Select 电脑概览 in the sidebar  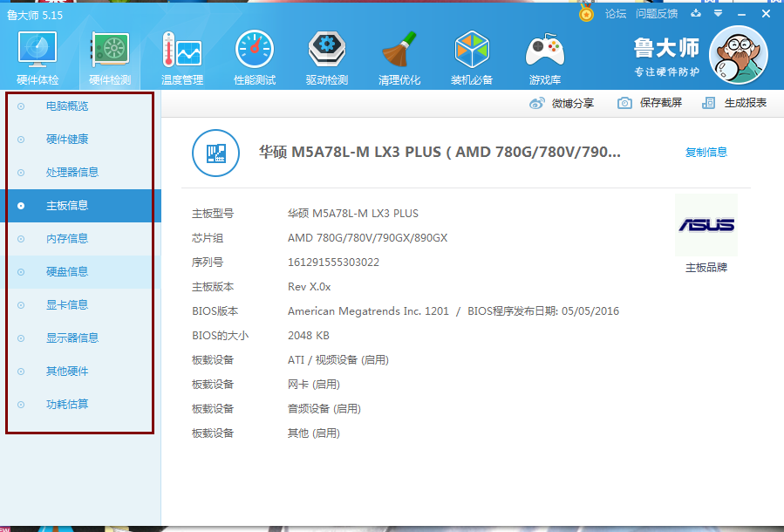click(80, 106)
